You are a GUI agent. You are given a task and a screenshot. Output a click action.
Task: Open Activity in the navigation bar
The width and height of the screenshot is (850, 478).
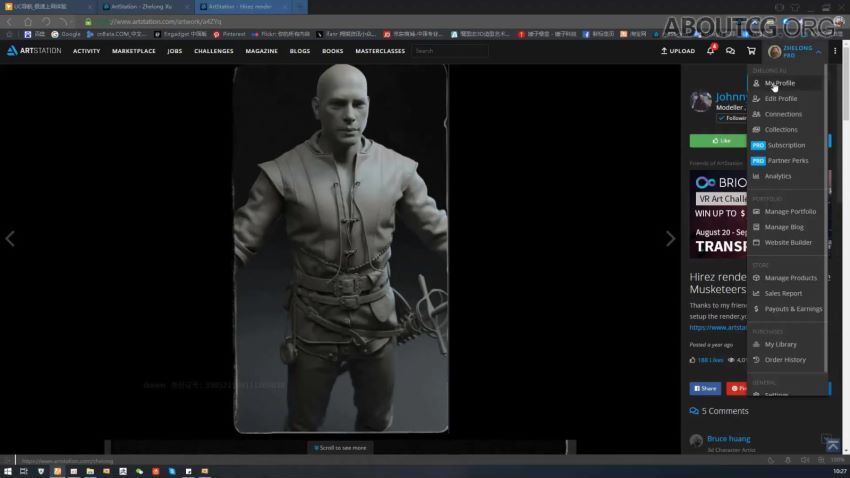pyautogui.click(x=87, y=51)
